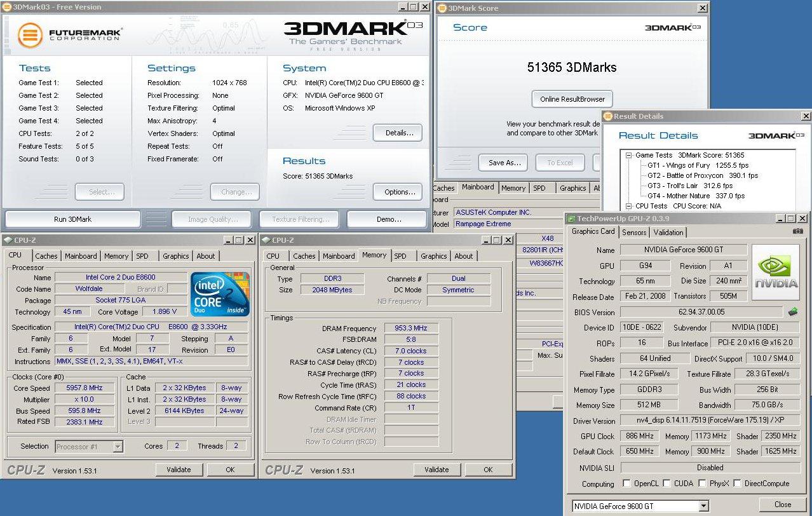Click the Run 3DMark button
This screenshot has height=516, width=812.
coord(72,219)
